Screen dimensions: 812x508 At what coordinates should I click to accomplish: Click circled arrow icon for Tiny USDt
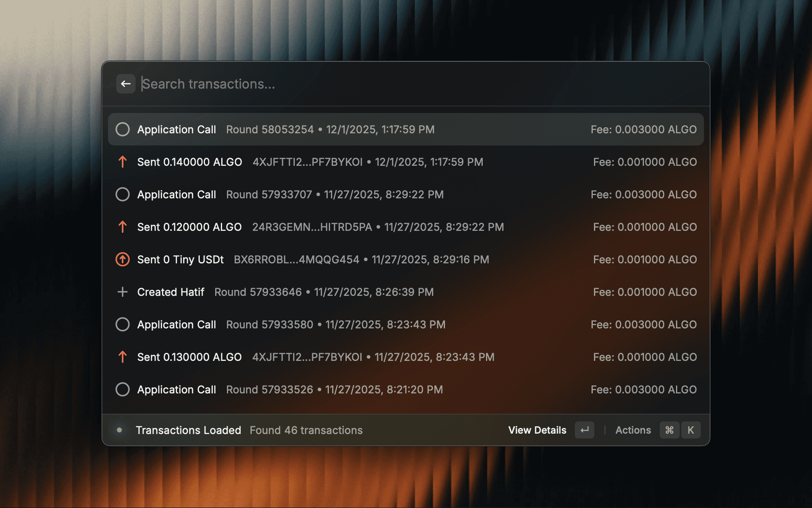coord(122,259)
